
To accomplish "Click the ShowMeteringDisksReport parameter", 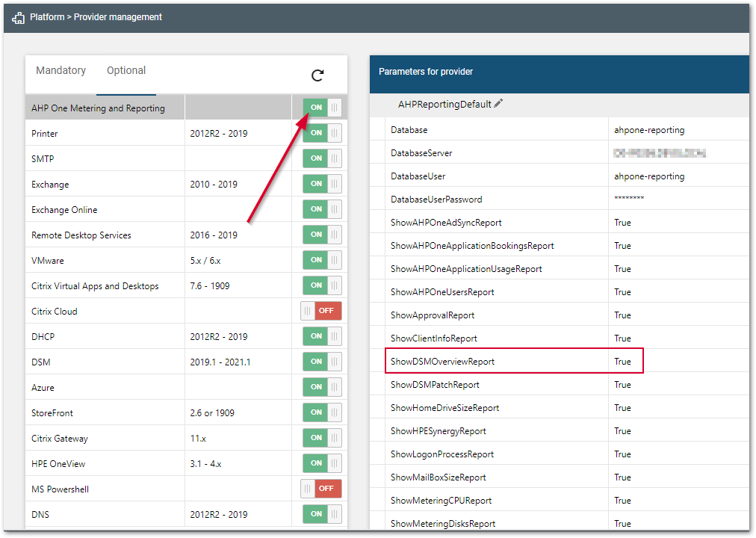I will [x=443, y=524].
